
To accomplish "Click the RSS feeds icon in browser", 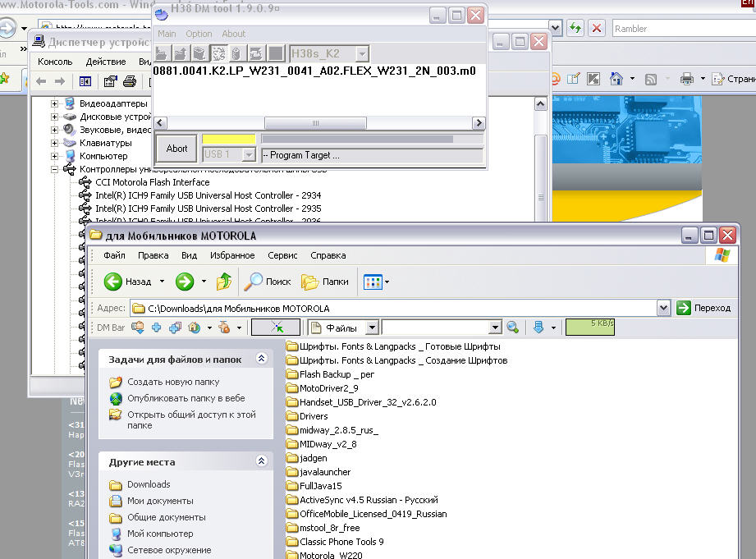I will tap(651, 79).
